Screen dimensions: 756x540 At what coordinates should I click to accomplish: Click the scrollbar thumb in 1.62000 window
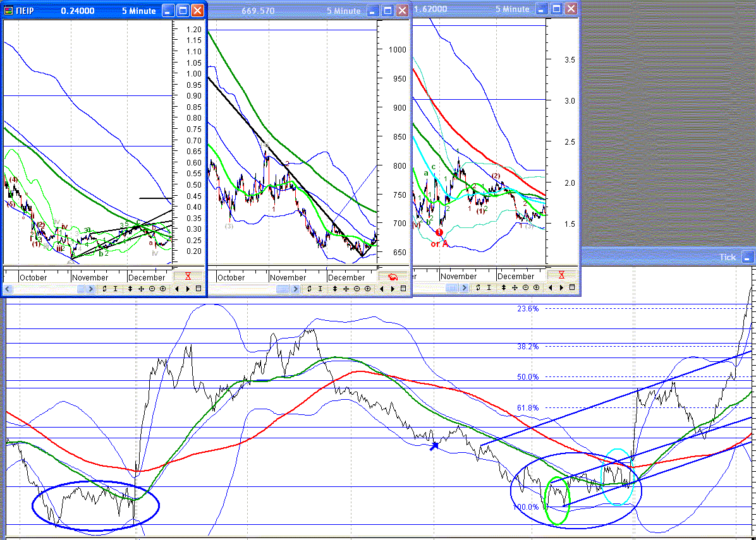[x=452, y=287]
